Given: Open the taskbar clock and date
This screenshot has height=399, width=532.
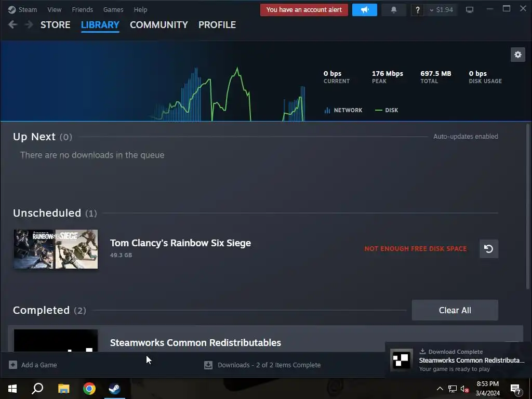Looking at the screenshot, I should coord(487,389).
